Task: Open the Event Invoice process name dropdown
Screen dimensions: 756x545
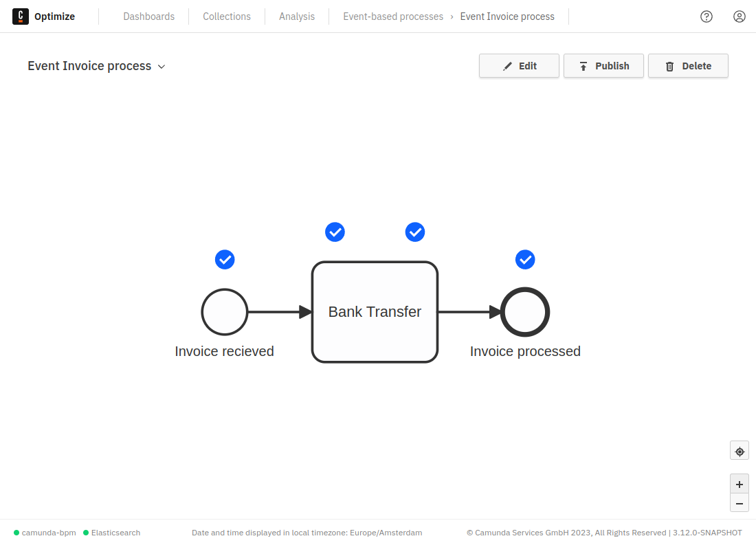Action: pos(162,67)
